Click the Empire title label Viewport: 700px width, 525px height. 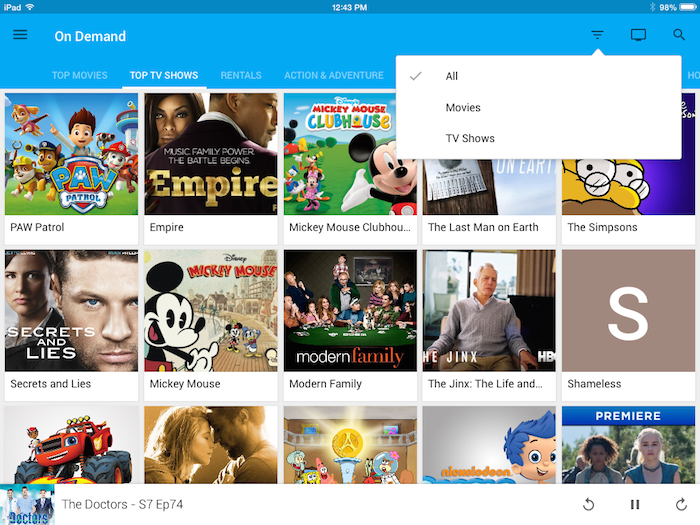tap(167, 227)
